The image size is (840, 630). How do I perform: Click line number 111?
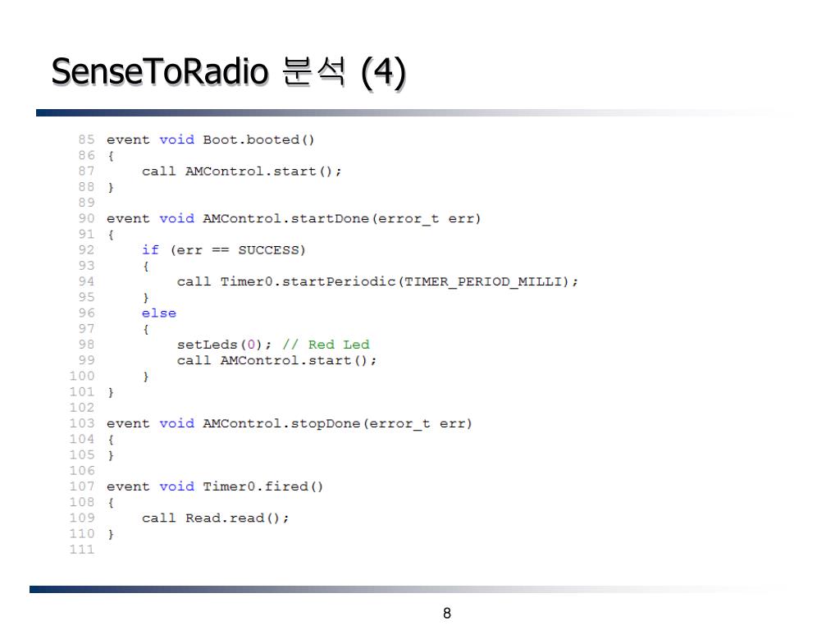point(82,550)
